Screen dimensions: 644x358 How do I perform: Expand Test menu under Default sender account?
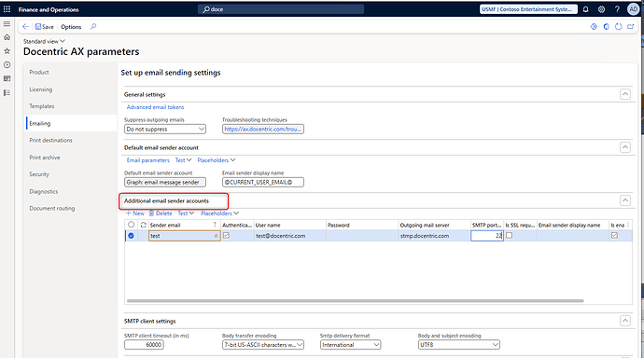coord(183,160)
